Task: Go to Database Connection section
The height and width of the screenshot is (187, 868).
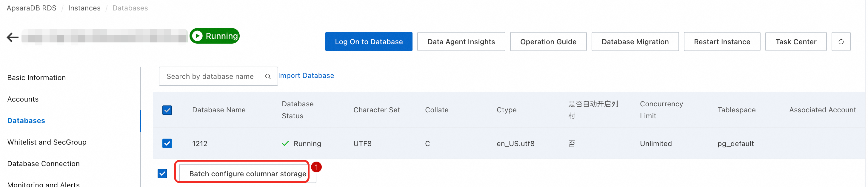Action: tap(44, 164)
